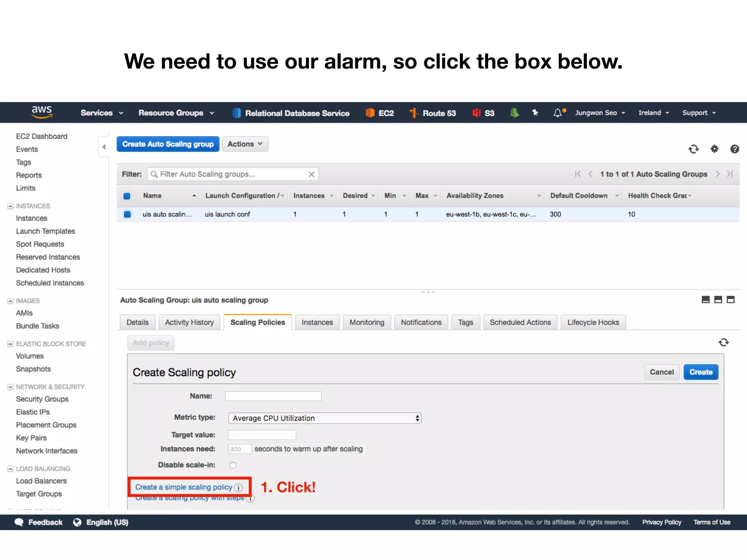This screenshot has width=747, height=560.
Task: Click the policy Name input field
Action: 273,396
